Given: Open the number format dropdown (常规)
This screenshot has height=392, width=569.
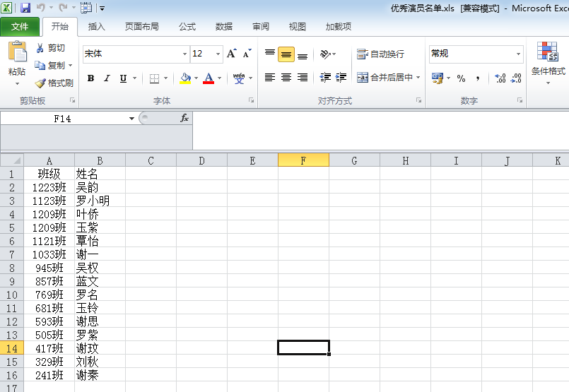Looking at the screenshot, I should pyautogui.click(x=518, y=54).
